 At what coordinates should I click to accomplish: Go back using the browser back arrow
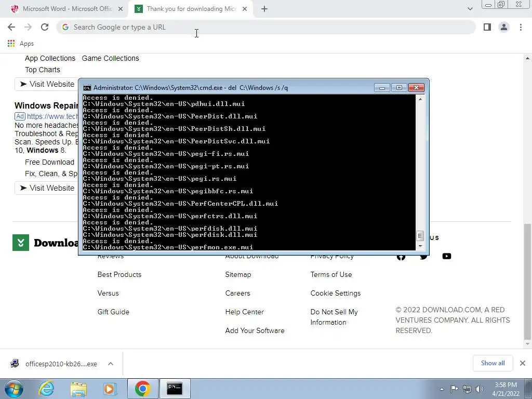11,27
